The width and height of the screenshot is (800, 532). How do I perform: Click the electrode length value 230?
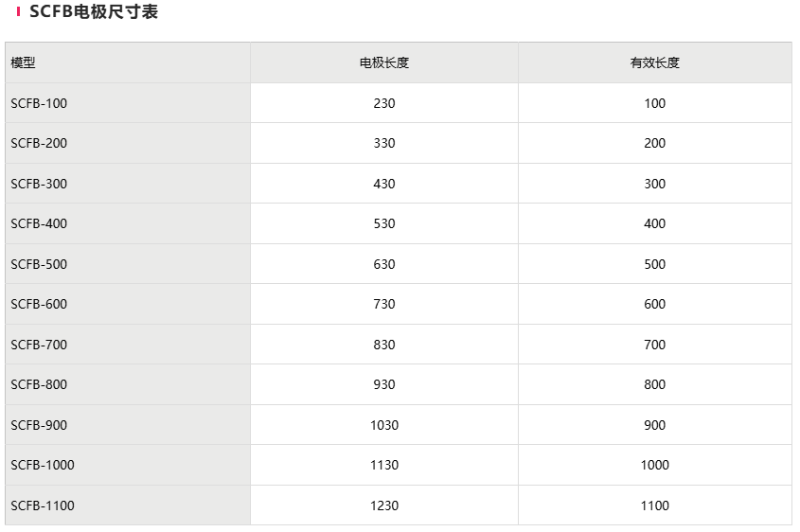[x=384, y=103]
